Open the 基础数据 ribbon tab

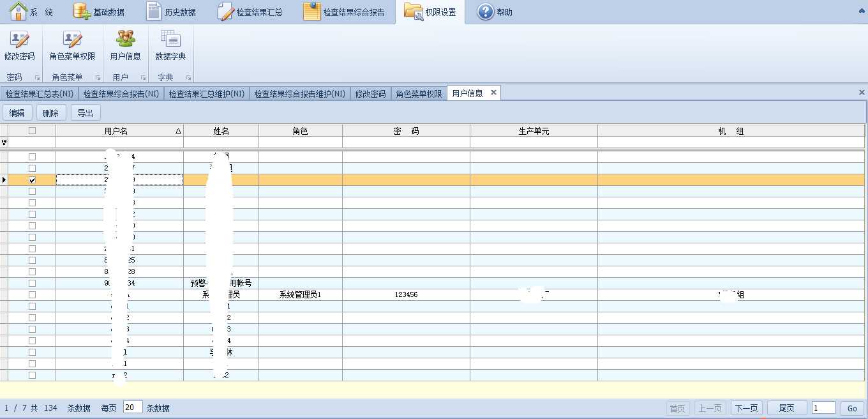99,11
